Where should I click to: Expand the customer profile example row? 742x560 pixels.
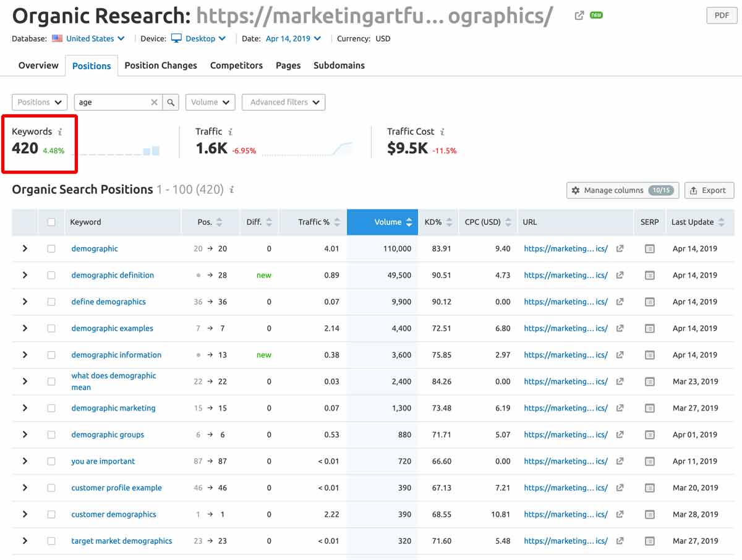tap(25, 488)
